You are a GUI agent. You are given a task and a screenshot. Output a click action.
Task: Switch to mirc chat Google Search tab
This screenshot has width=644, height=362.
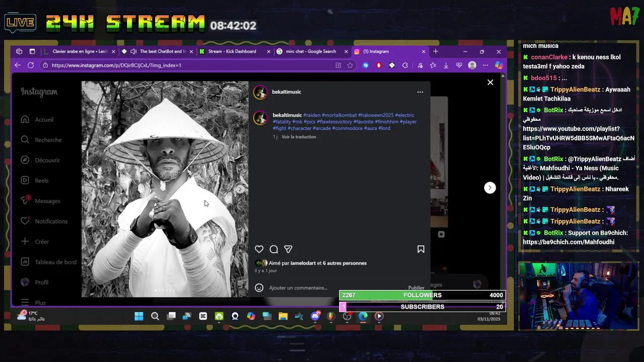point(312,51)
